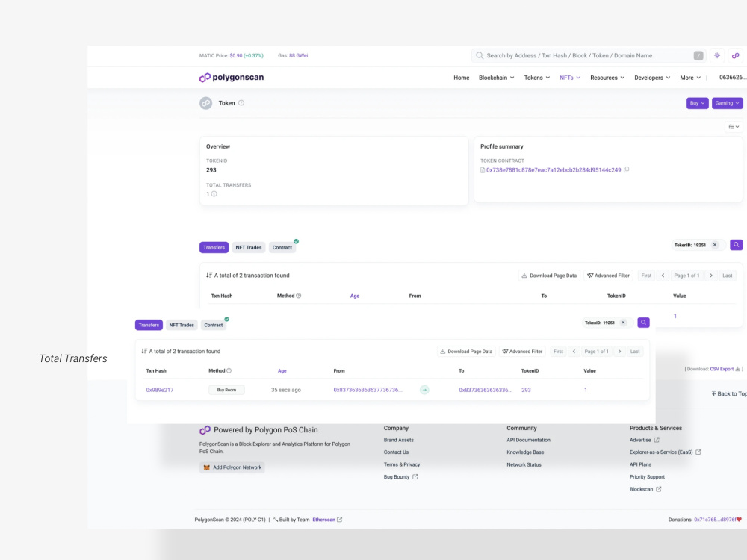Select Transfers tab in the foreground overlay panel
The image size is (747, 560).
click(x=149, y=325)
